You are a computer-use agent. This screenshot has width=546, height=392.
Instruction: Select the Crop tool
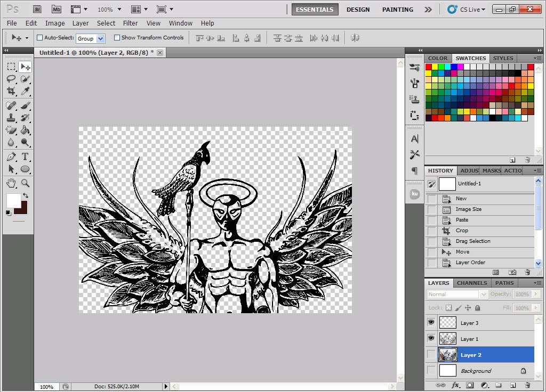pos(11,91)
